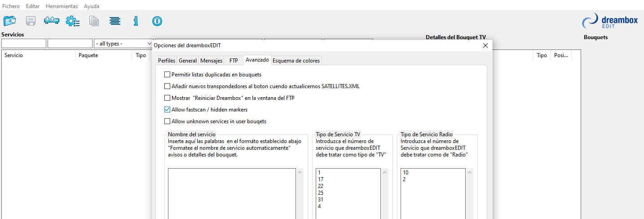Switch to 'Esquema de colores' tab
The width and height of the screenshot is (644, 219).
coord(296,61)
